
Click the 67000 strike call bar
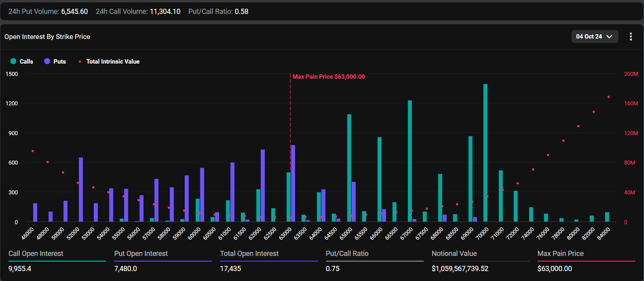click(x=410, y=161)
